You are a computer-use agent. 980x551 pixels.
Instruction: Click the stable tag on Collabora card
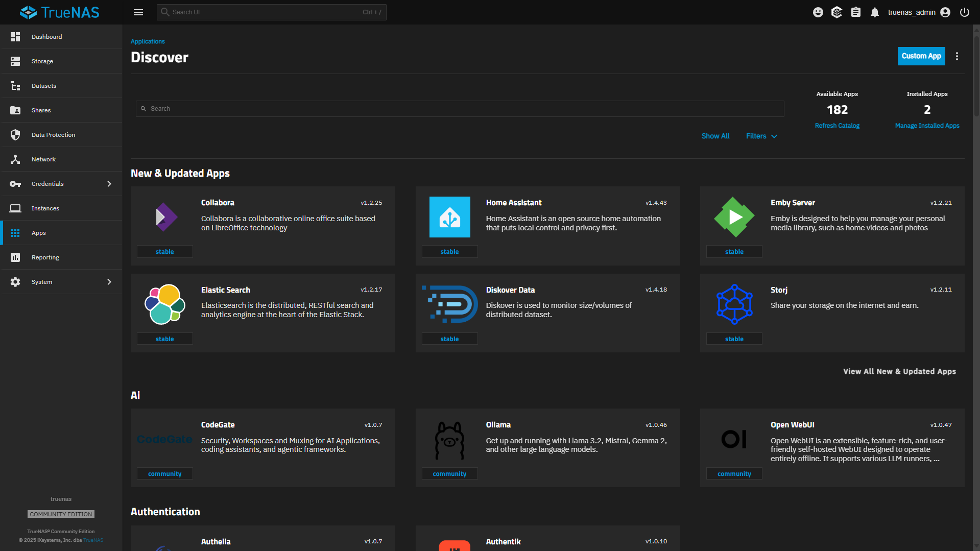click(165, 252)
